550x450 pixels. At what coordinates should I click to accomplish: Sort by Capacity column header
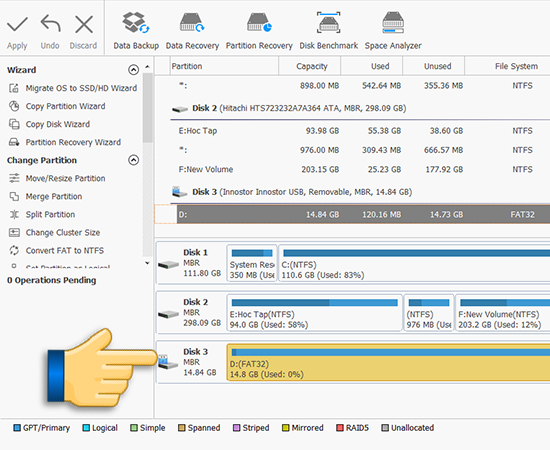tap(310, 66)
